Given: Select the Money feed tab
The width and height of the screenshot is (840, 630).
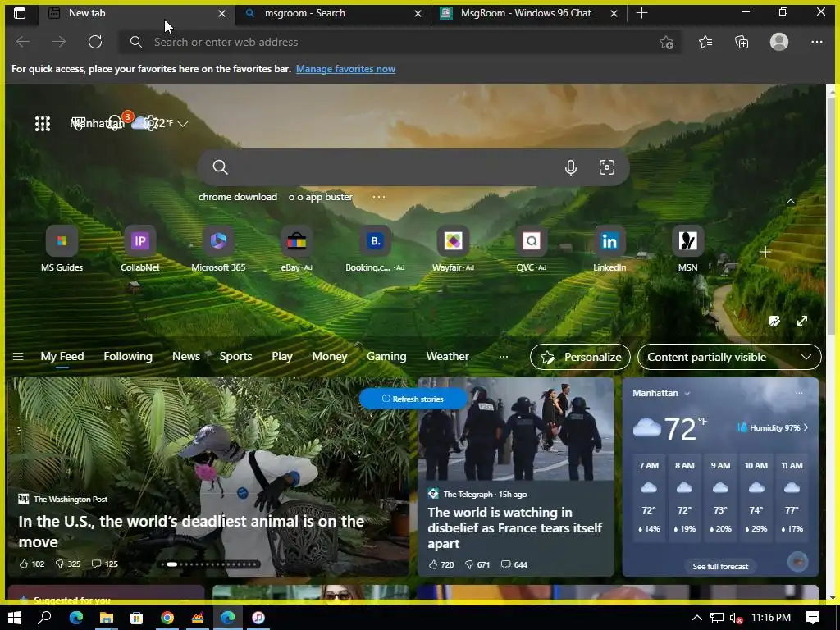Looking at the screenshot, I should pos(330,356).
